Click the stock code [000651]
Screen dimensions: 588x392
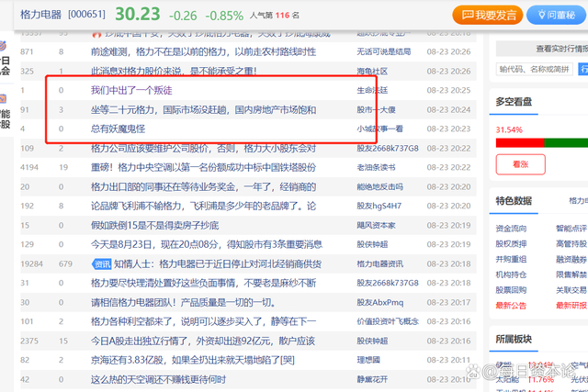click(86, 15)
